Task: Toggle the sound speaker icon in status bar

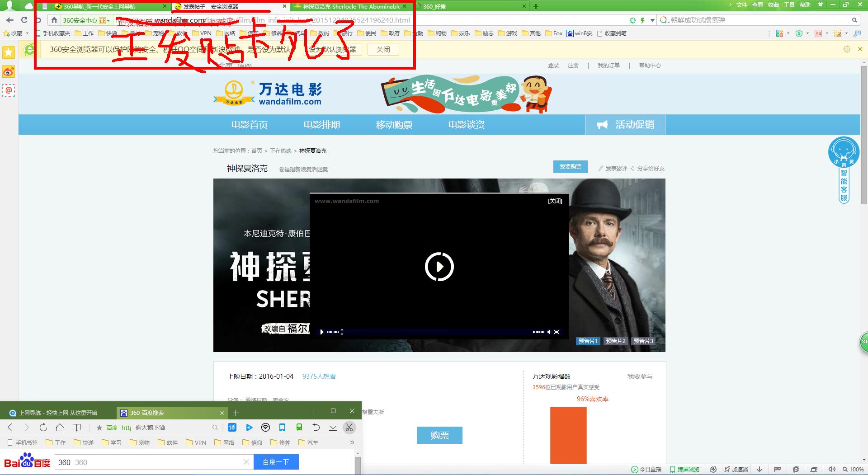Action: tap(831, 470)
